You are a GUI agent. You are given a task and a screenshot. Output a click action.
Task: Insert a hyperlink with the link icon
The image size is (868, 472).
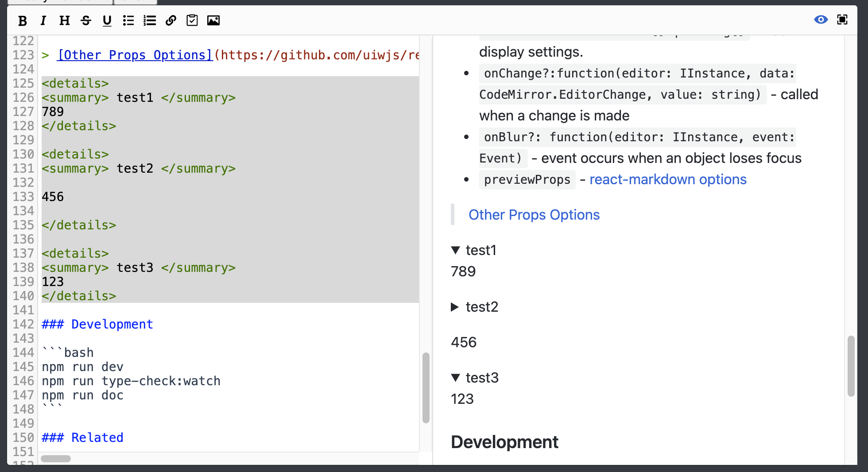pos(171,20)
